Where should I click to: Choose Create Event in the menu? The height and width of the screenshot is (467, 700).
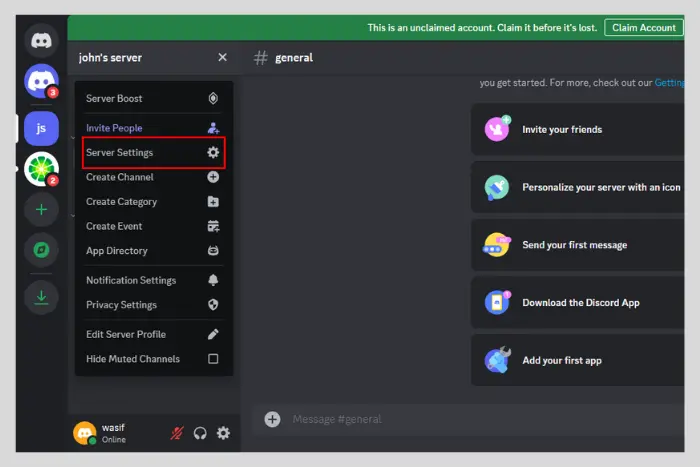click(x=154, y=226)
